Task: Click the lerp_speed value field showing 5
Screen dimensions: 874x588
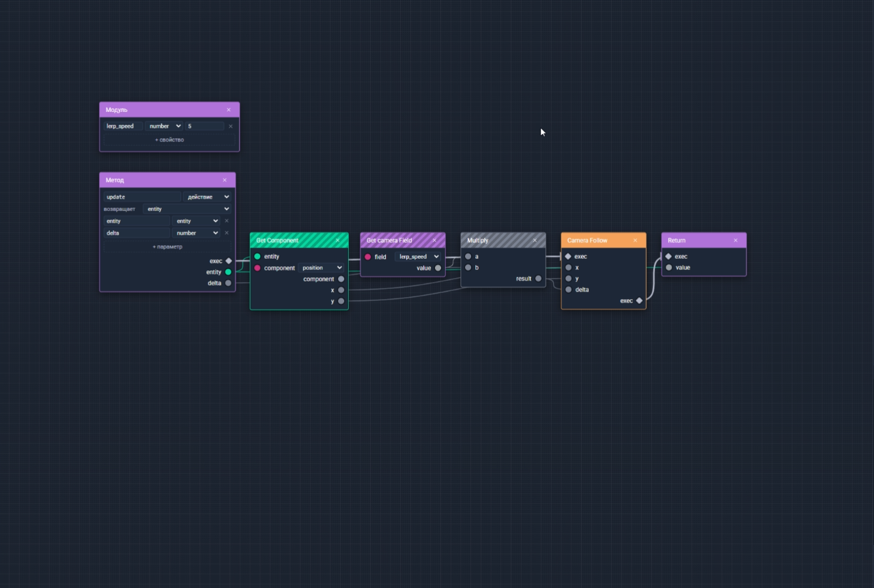Action: [204, 126]
